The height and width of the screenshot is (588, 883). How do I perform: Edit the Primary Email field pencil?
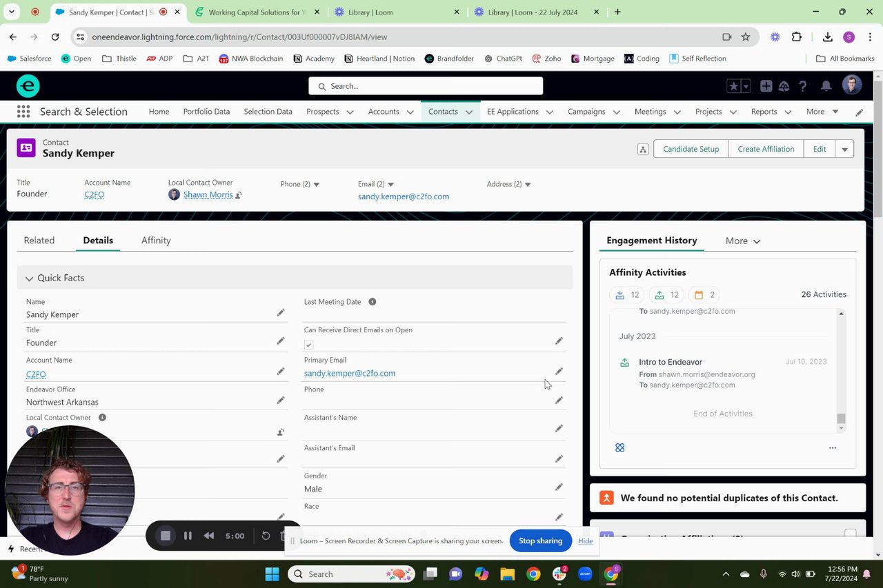pyautogui.click(x=559, y=372)
